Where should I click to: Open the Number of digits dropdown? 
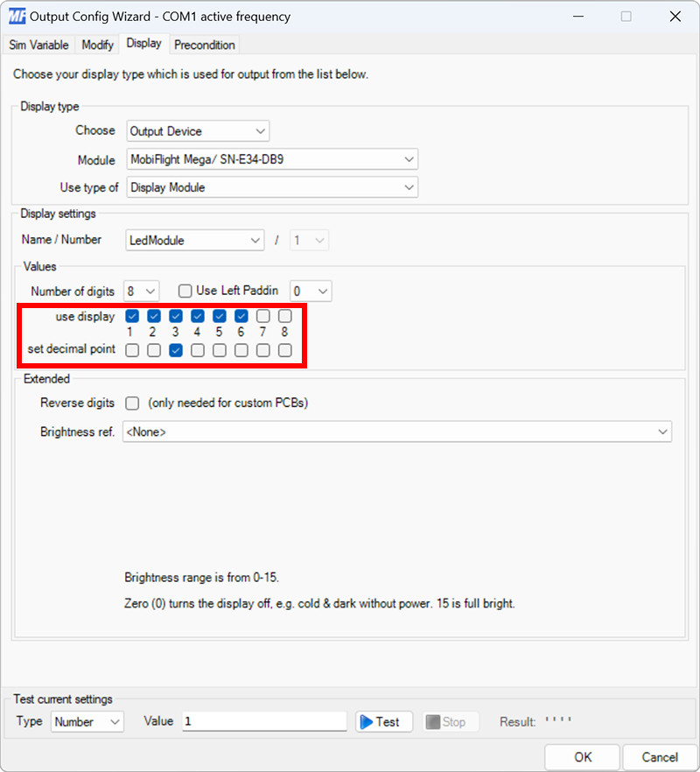(x=152, y=291)
